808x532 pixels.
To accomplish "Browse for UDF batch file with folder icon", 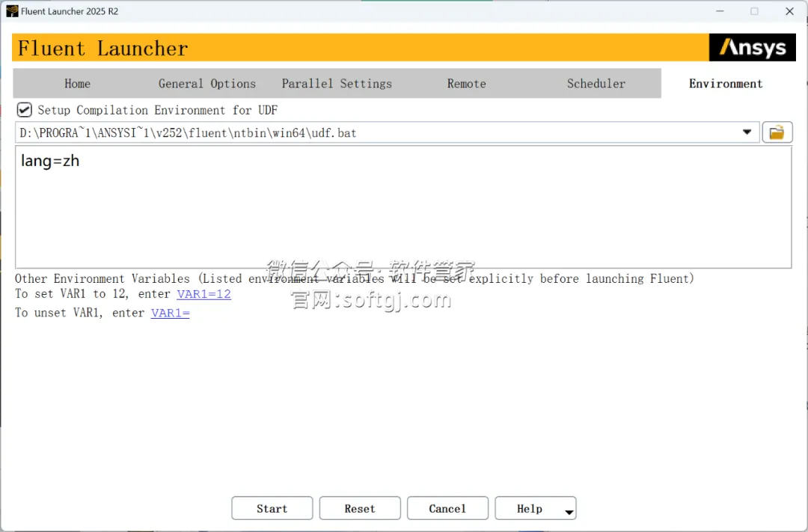I will point(777,132).
